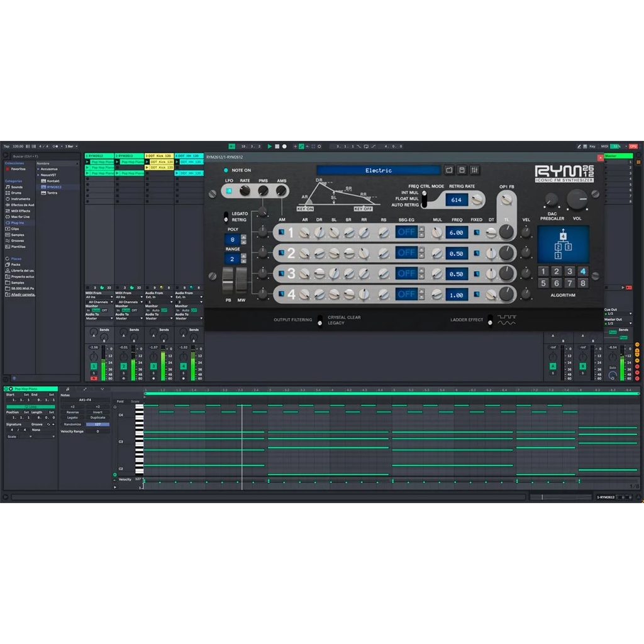Open the RYM2612 settings sliders icon

coord(475,170)
